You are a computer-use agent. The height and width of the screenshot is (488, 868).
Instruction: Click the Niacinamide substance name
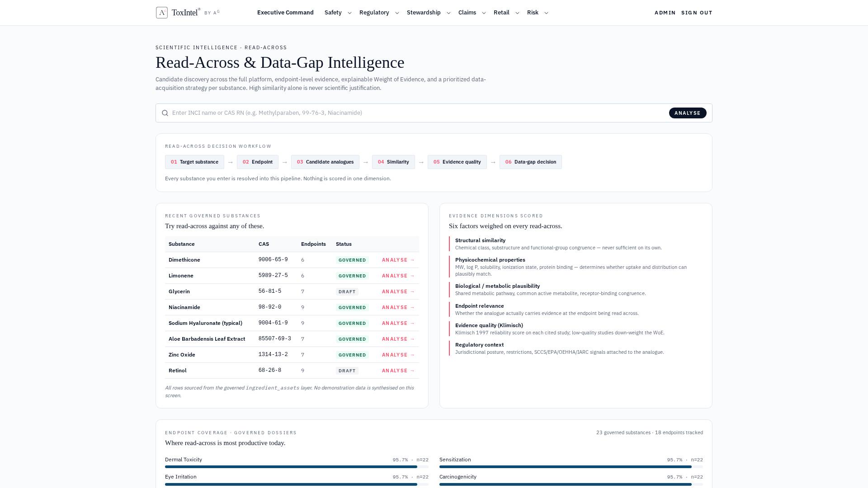[x=184, y=307]
